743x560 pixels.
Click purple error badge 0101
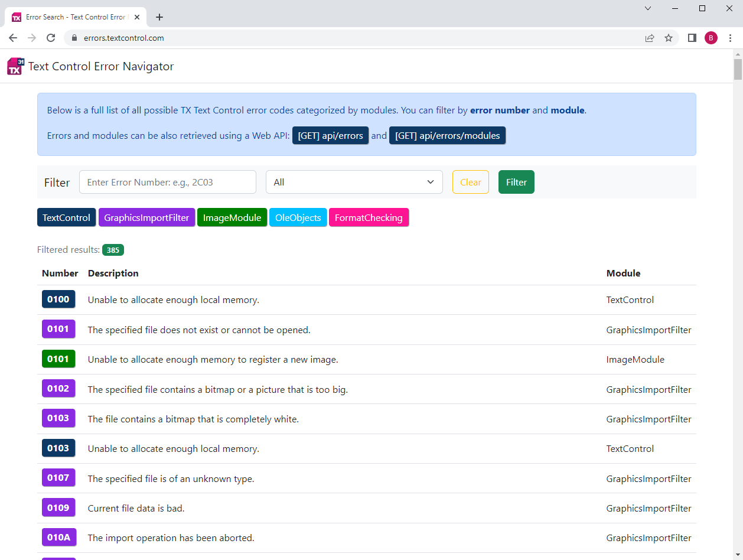tap(58, 328)
